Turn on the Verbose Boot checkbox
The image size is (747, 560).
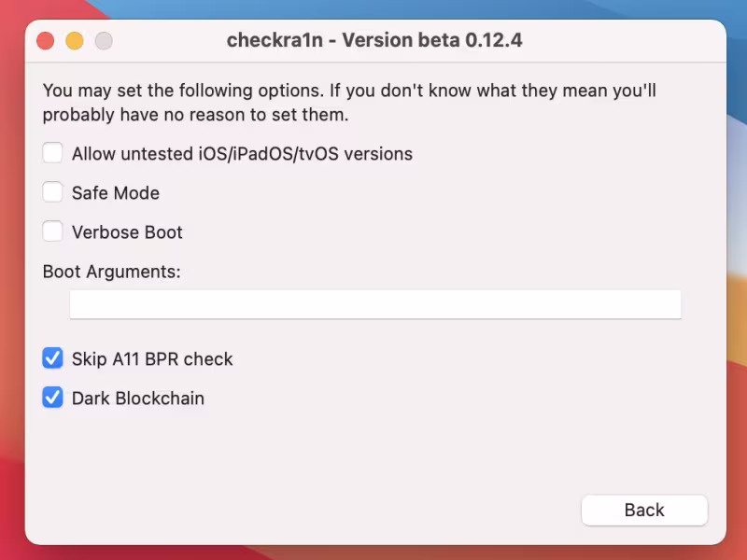point(53,231)
